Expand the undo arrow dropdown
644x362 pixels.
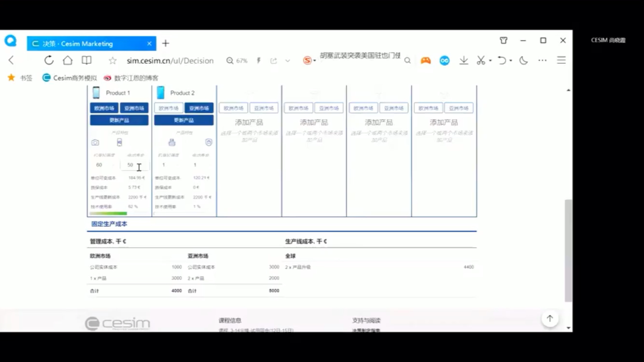(x=511, y=61)
